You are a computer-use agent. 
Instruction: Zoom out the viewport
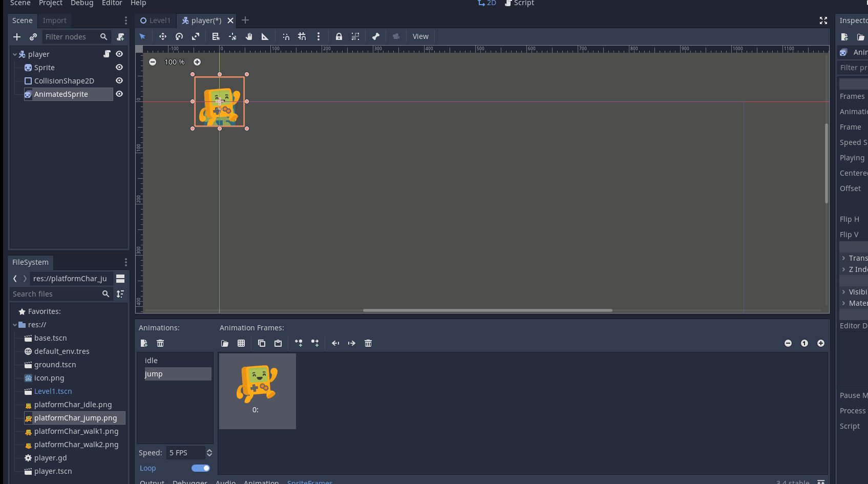pos(153,62)
